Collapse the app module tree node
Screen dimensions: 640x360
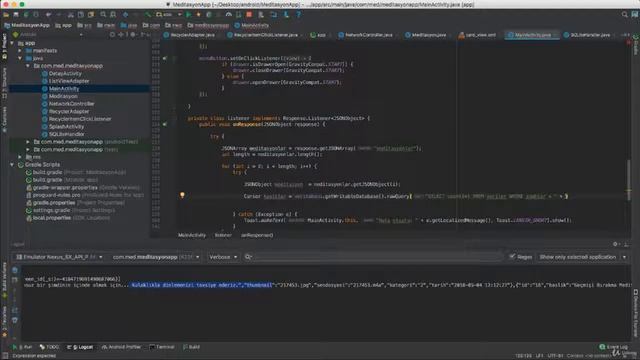click(12, 43)
